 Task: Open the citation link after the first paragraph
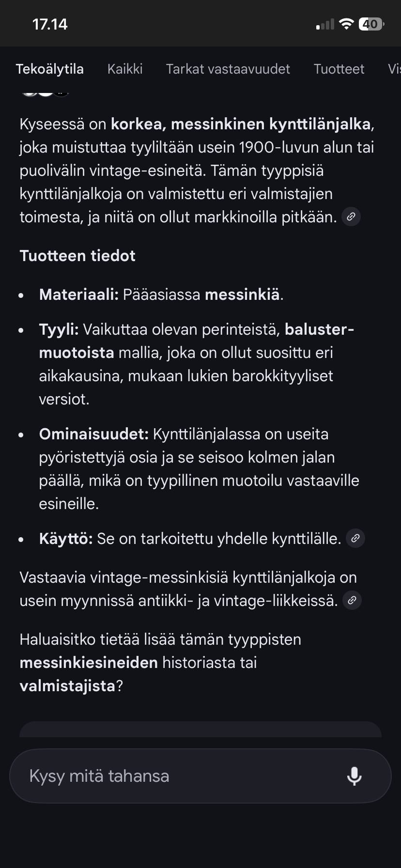(351, 217)
